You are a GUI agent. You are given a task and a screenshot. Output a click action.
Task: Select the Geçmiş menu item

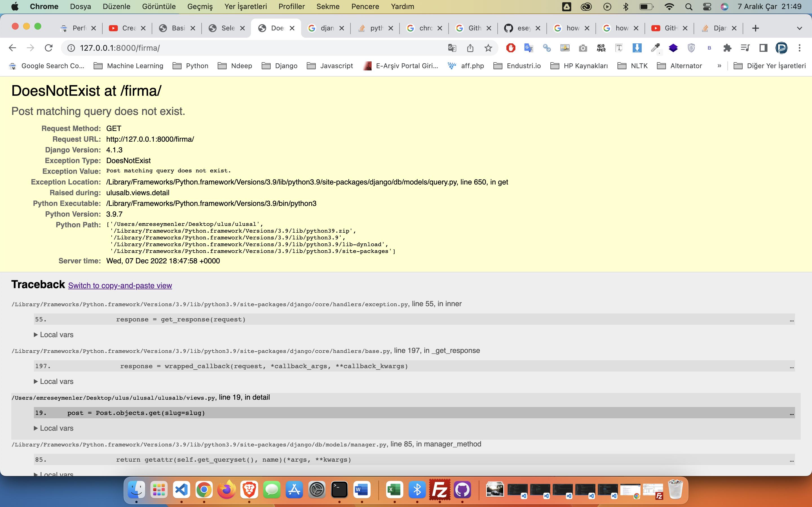click(x=200, y=6)
